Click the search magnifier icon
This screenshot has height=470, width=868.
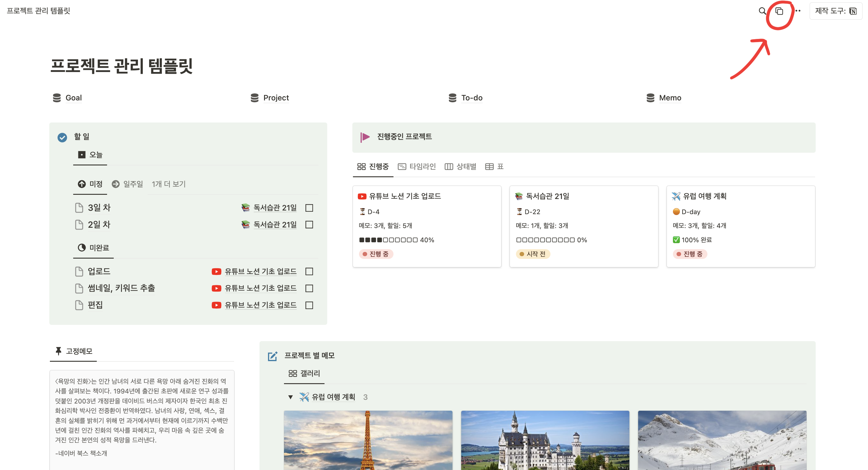click(x=762, y=11)
